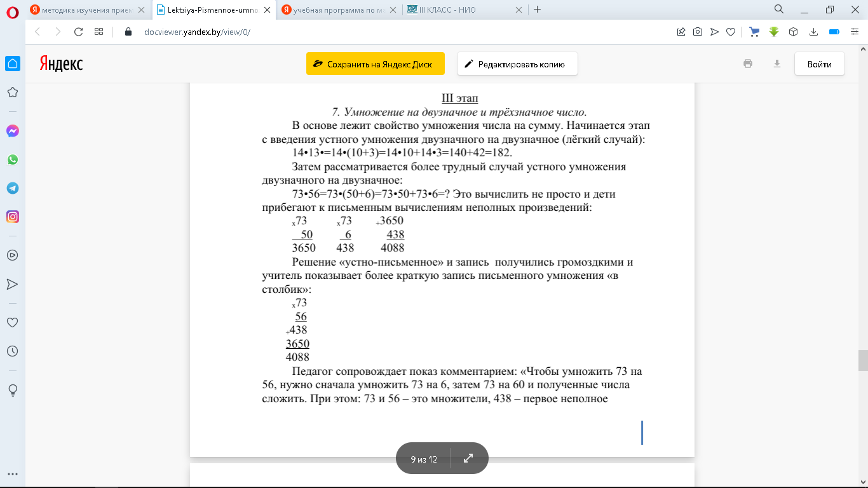Viewport: 868px width, 488px height.
Task: Click the '9 из 12' page indicator
Action: (x=424, y=459)
